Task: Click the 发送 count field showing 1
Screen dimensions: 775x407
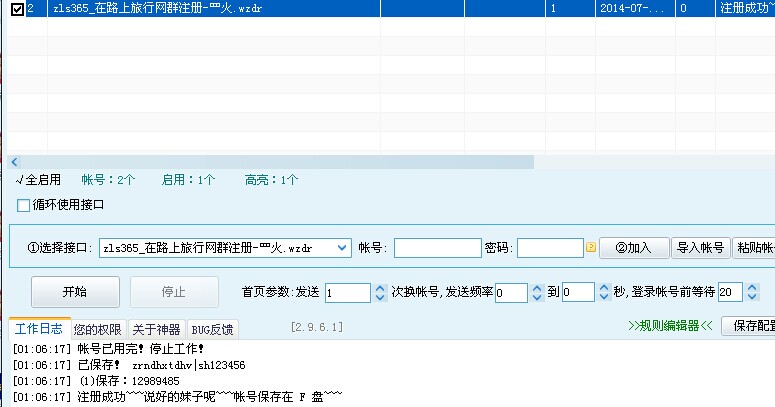Action: coord(347,293)
